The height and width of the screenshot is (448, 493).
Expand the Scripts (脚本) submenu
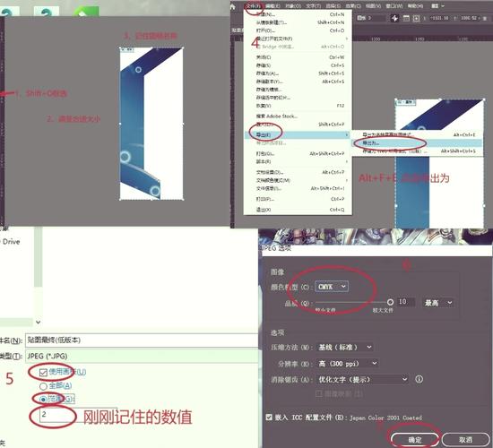pyautogui.click(x=298, y=161)
